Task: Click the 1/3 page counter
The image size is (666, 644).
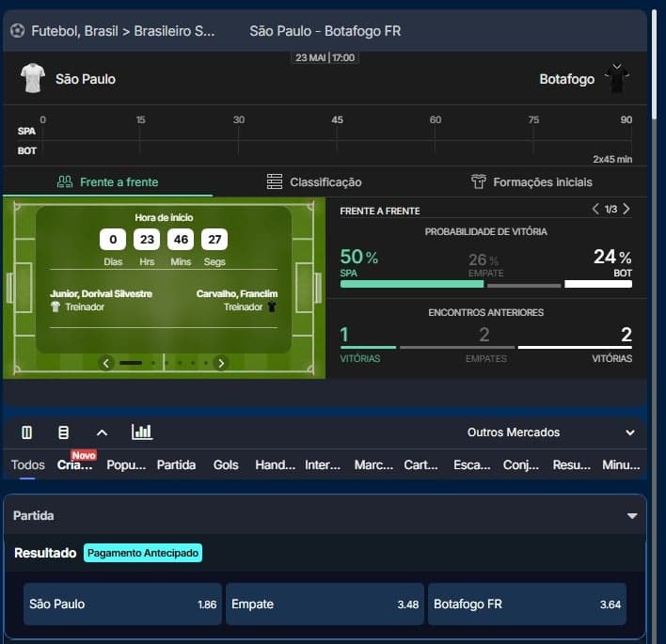Action: tap(610, 209)
